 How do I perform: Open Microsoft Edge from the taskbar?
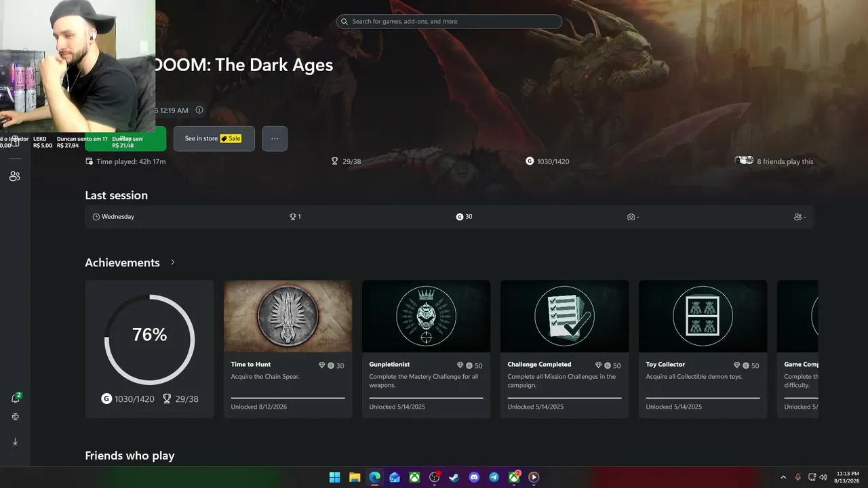374,477
